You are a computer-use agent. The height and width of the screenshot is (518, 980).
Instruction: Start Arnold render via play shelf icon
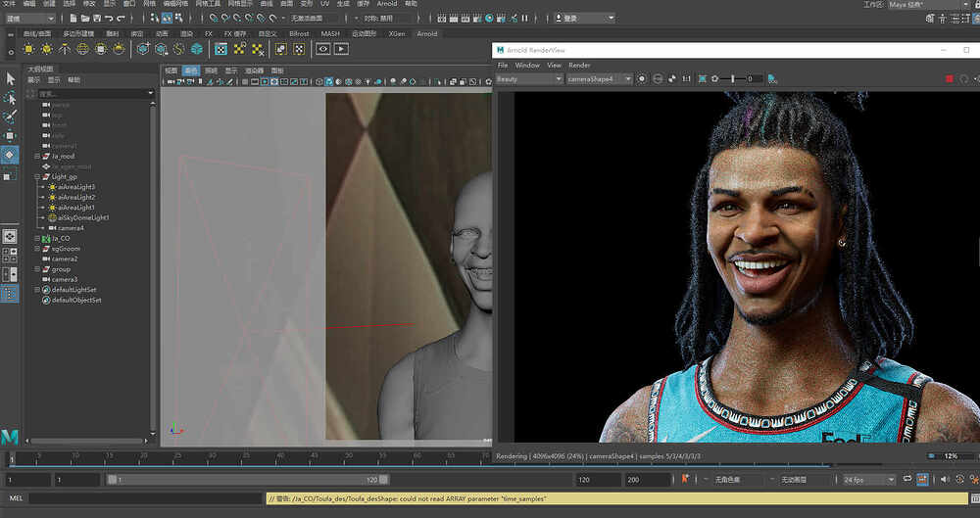click(x=341, y=49)
